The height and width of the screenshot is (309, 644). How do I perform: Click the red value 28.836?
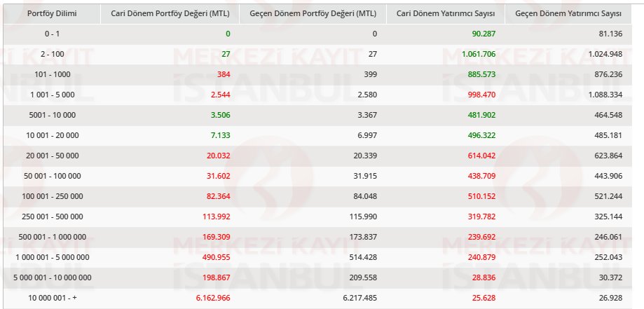point(484,277)
